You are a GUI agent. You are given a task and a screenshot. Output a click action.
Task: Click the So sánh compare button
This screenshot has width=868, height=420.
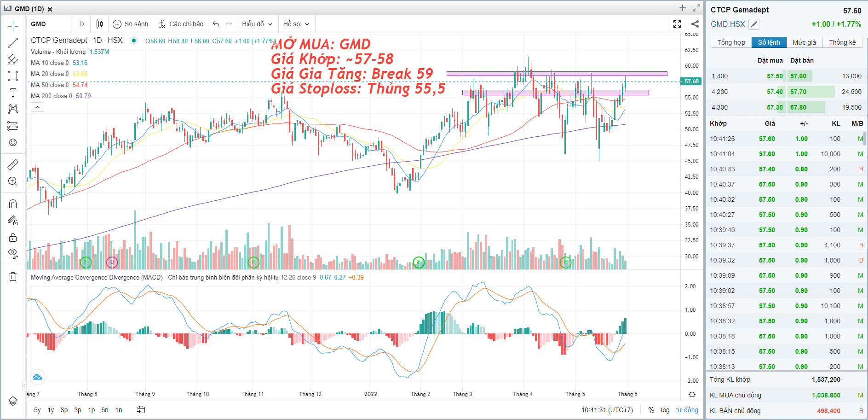click(131, 24)
